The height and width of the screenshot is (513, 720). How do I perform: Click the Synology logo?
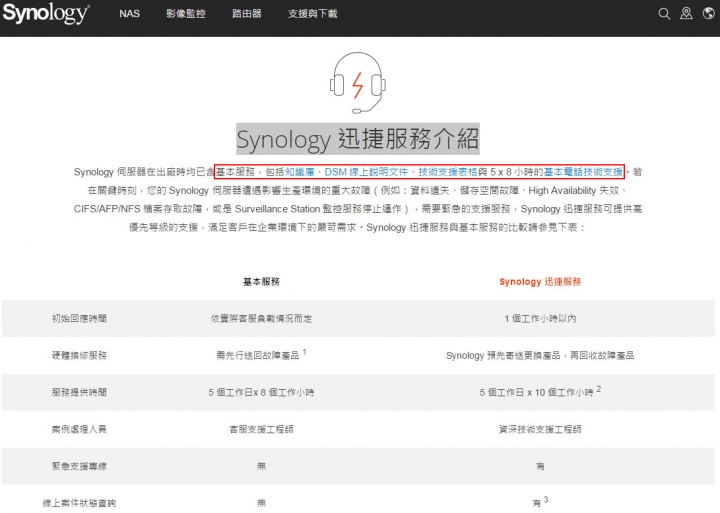click(x=46, y=13)
